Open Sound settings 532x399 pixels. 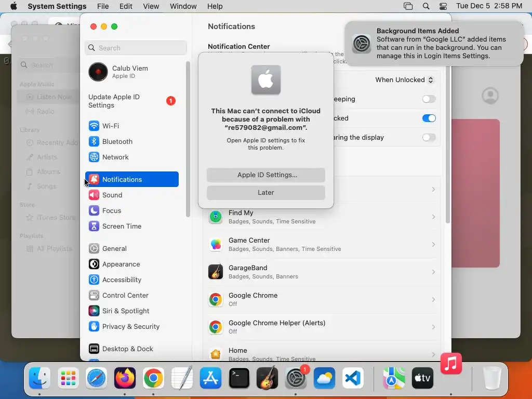point(131,195)
